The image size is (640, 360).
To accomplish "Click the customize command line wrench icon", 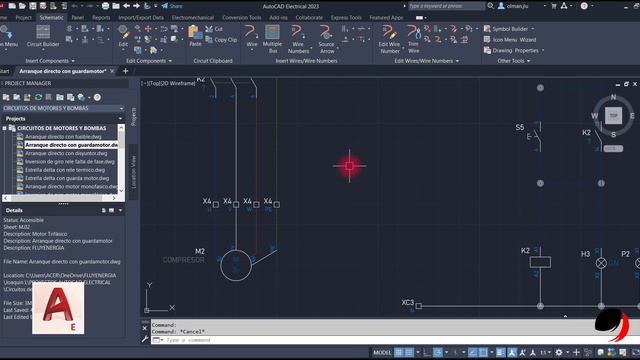I will point(145,339).
